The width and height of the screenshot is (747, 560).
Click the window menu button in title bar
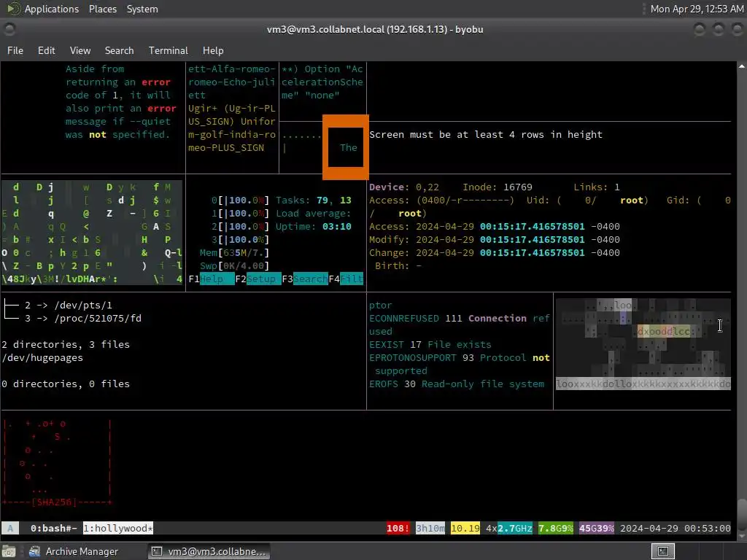pos(9,29)
